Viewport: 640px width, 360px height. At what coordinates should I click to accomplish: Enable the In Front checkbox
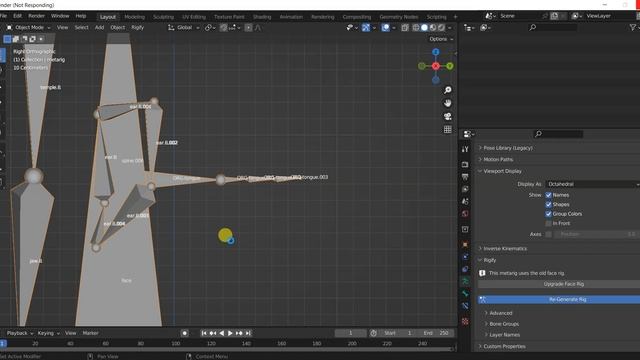(x=549, y=223)
